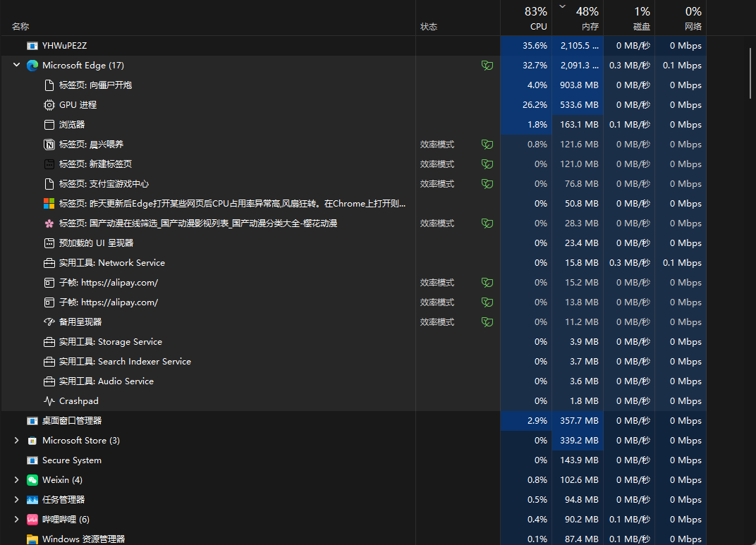Click the Windows 资源管理器 folder icon
This screenshot has width=756, height=545.
32,539
